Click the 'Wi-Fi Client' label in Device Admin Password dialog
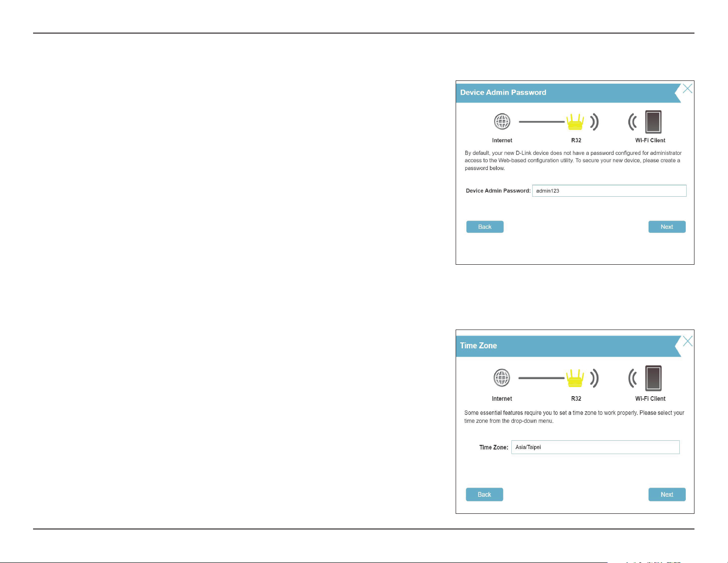The height and width of the screenshot is (563, 728). click(x=650, y=140)
